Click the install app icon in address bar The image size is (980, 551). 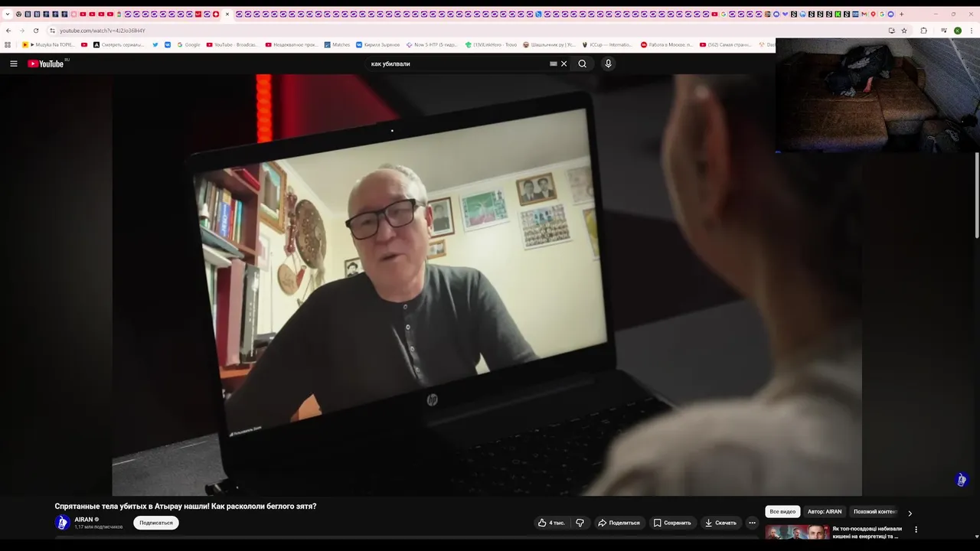[891, 31]
